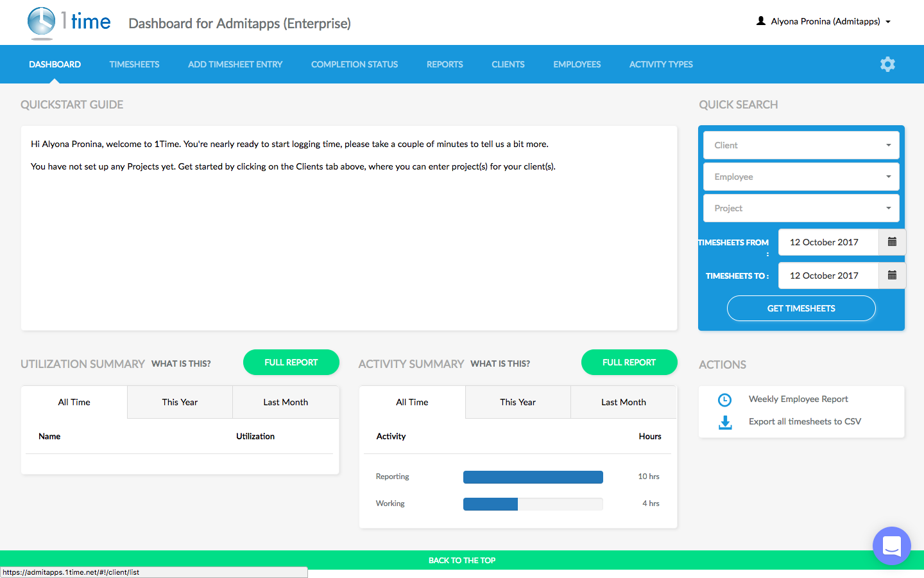Screen dimensions: 924x578
Task: Click the Export CSV download icon
Action: (x=725, y=422)
